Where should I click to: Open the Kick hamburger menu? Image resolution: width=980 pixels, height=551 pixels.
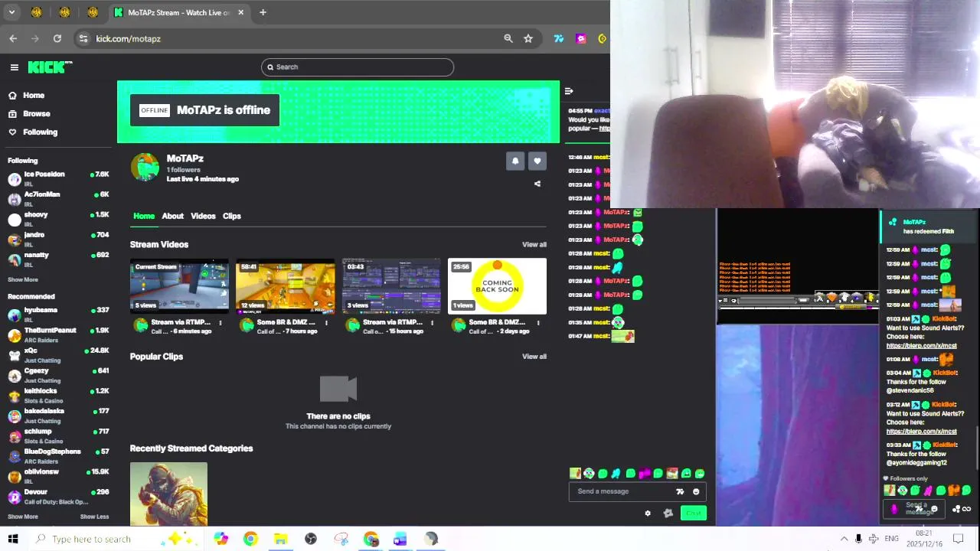click(14, 67)
